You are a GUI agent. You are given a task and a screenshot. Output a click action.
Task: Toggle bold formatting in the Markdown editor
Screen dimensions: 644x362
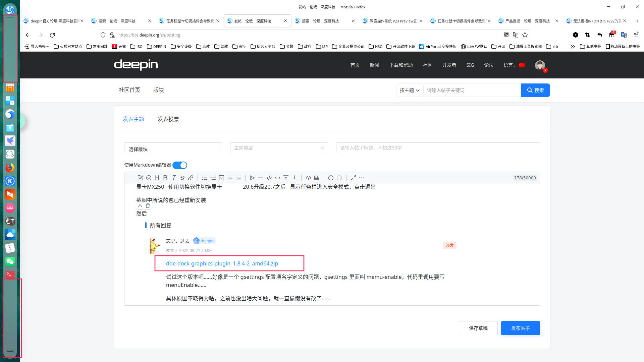coord(165,178)
